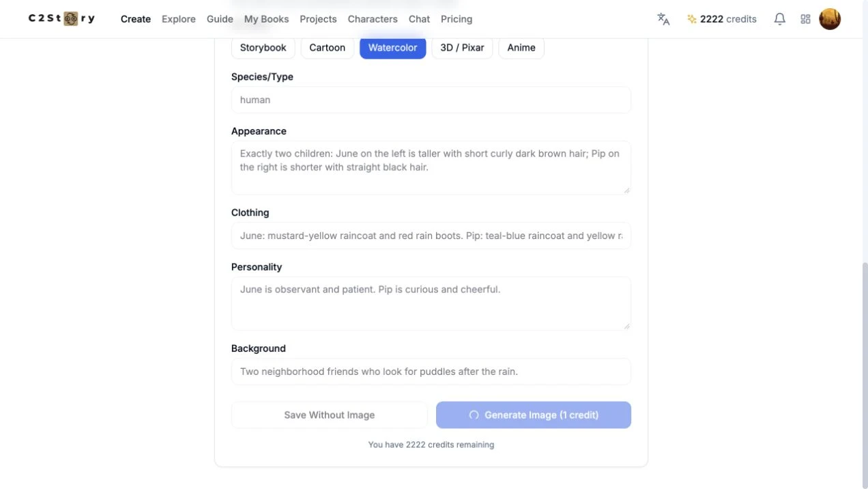The width and height of the screenshot is (868, 489).
Task: Select the Storybook art style
Action: 263,48
